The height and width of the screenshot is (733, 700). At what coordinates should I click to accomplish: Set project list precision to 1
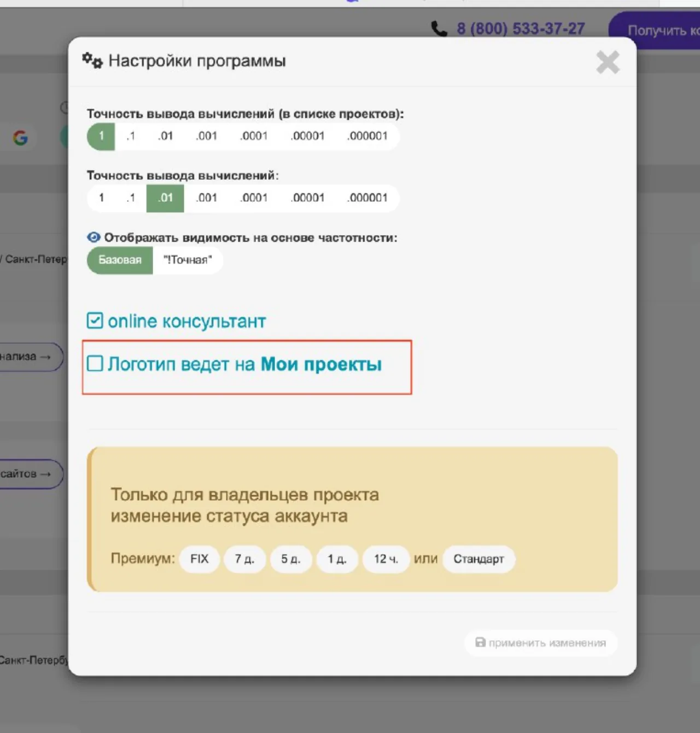pos(101,136)
